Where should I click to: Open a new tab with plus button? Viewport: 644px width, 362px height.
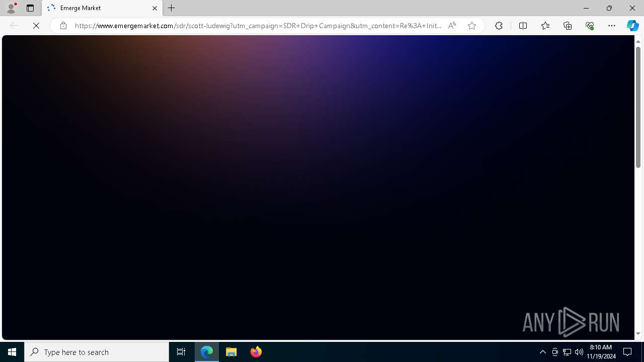click(172, 8)
